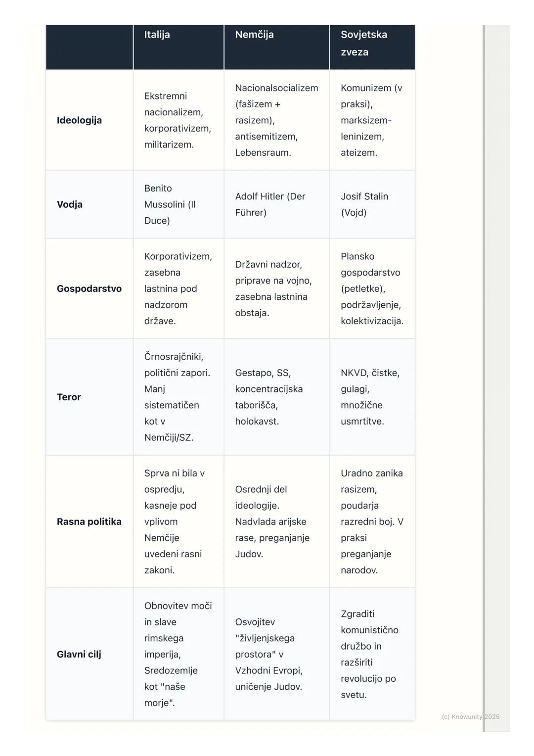The width and height of the screenshot is (534, 756).
Task: Select the Glavni cilj row label
Action: (79, 654)
